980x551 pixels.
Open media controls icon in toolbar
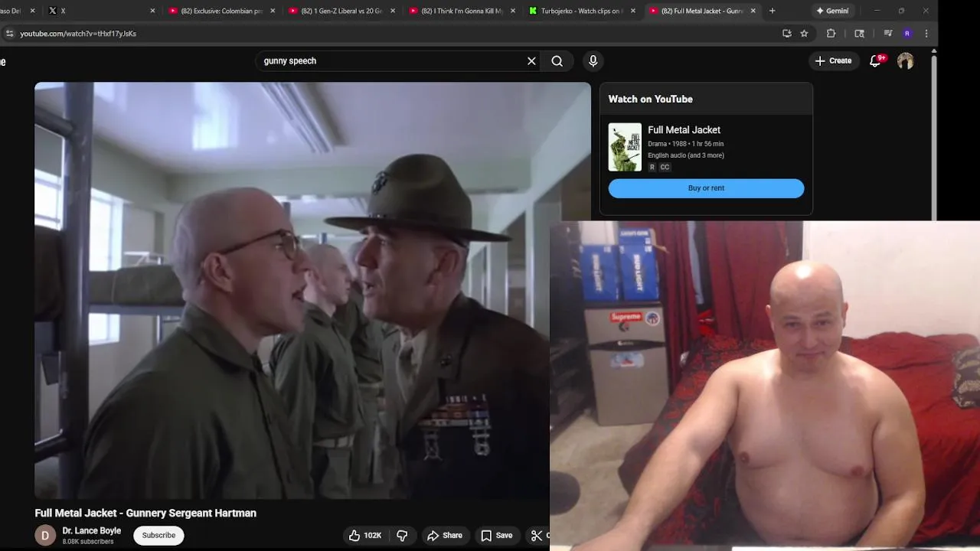(888, 34)
